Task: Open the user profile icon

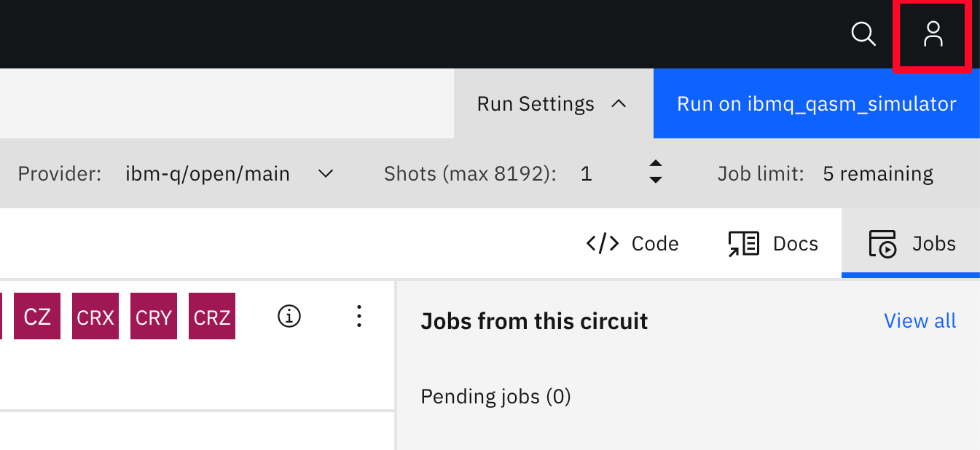Action: [x=933, y=34]
